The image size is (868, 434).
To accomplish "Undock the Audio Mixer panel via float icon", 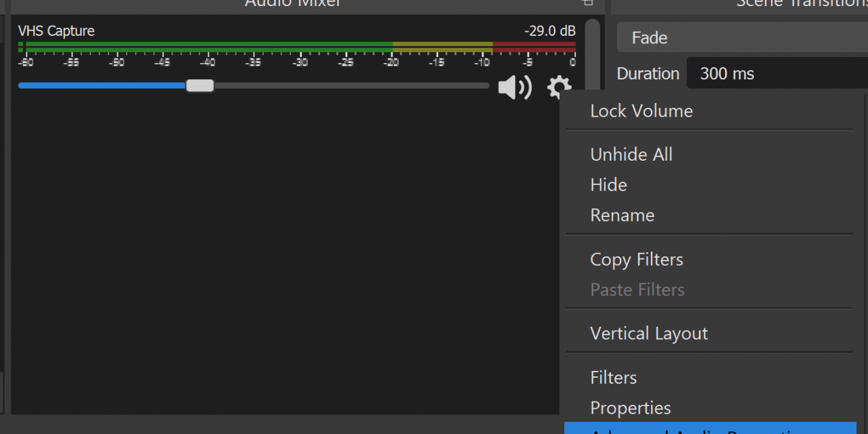I will (x=587, y=3).
